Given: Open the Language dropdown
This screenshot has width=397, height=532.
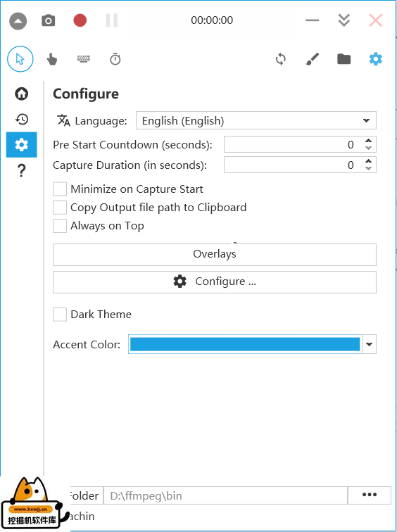Looking at the screenshot, I should pyautogui.click(x=256, y=120).
